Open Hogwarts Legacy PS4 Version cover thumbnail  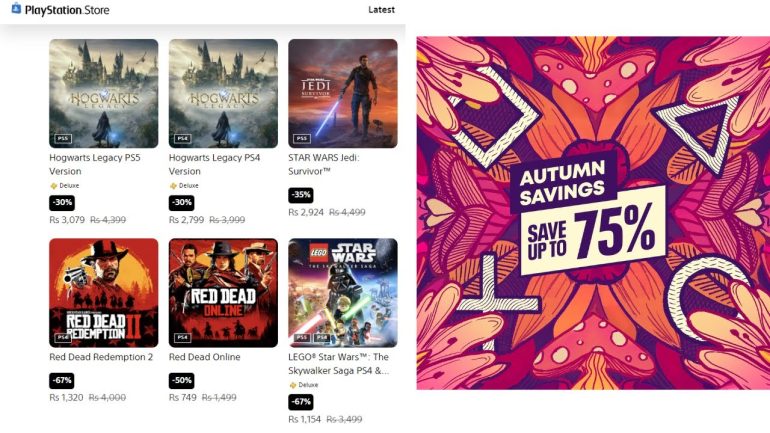coord(223,93)
